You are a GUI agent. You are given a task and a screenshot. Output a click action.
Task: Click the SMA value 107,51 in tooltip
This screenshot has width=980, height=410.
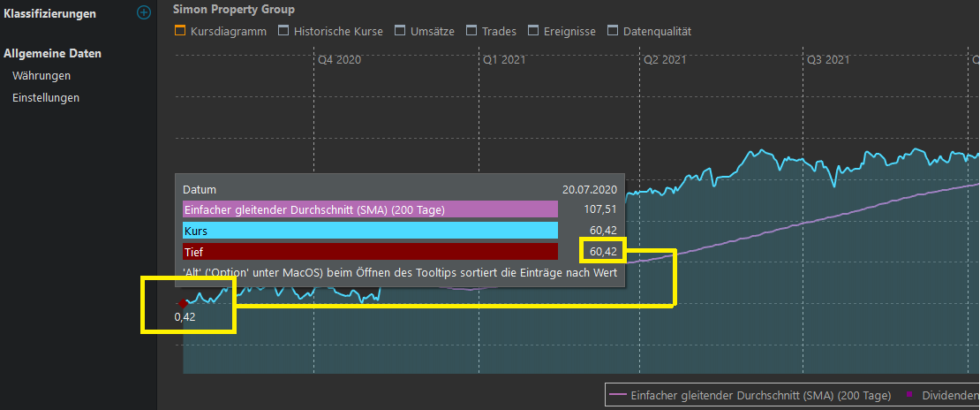[x=600, y=209]
